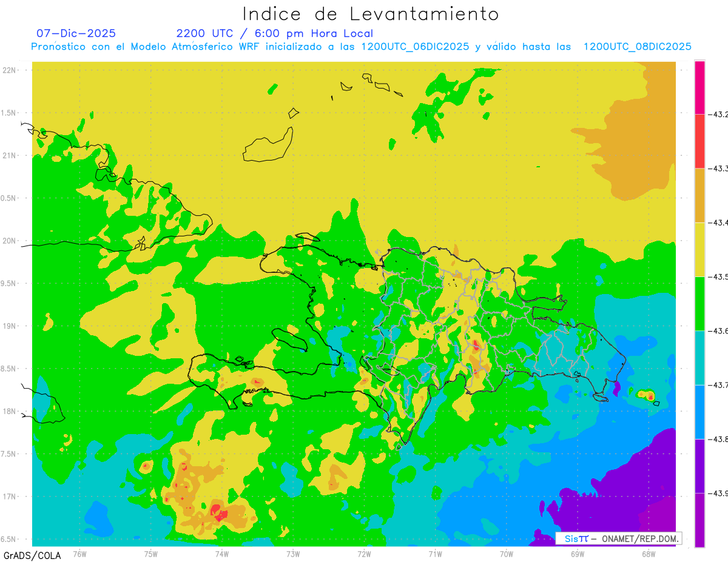Click the '1.5N' latitude label
Screen dimensions: 728x562
10,113
